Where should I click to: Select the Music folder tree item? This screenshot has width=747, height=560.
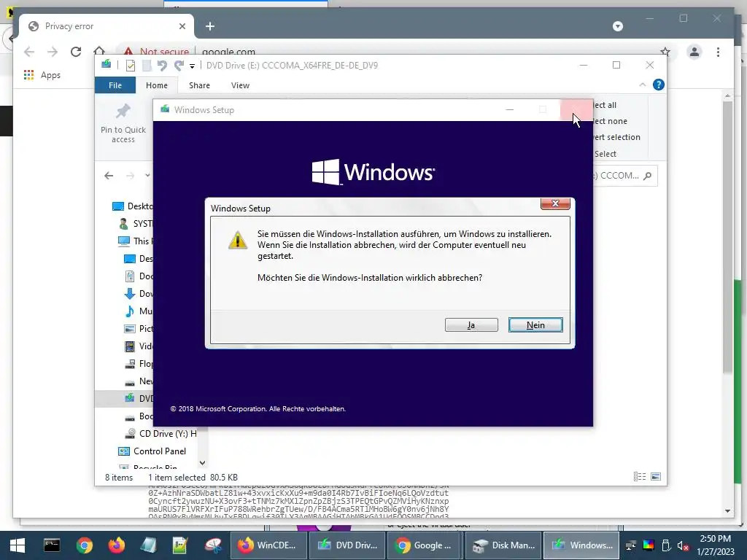[139, 311]
